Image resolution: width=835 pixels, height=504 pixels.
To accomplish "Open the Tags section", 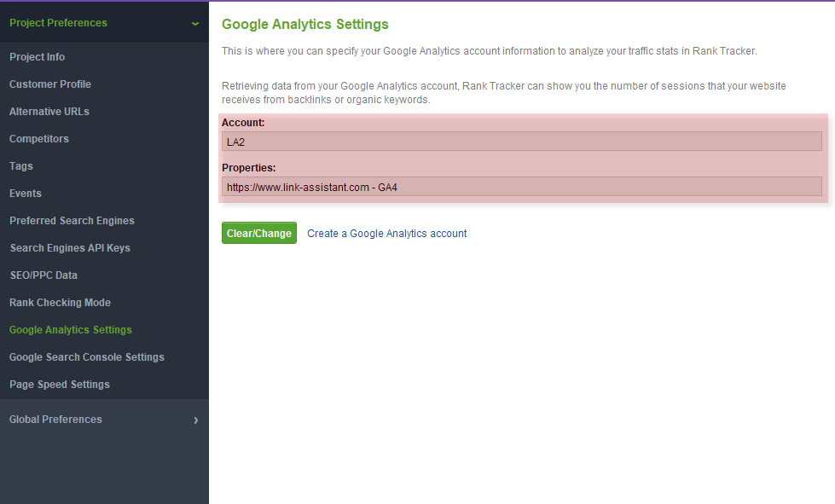I will 21,166.
